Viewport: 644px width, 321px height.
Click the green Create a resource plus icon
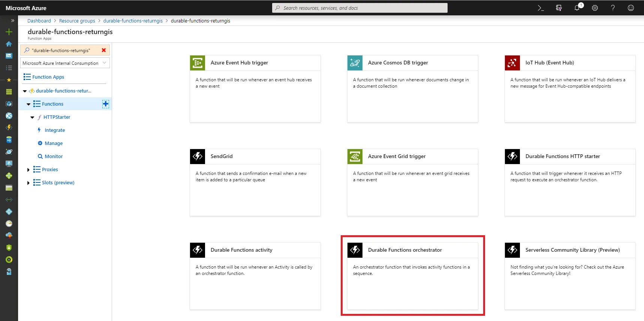point(9,32)
